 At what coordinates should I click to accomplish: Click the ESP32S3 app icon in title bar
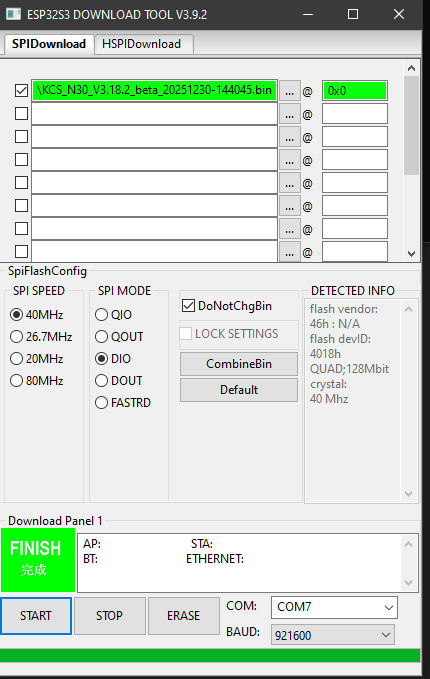pos(13,14)
